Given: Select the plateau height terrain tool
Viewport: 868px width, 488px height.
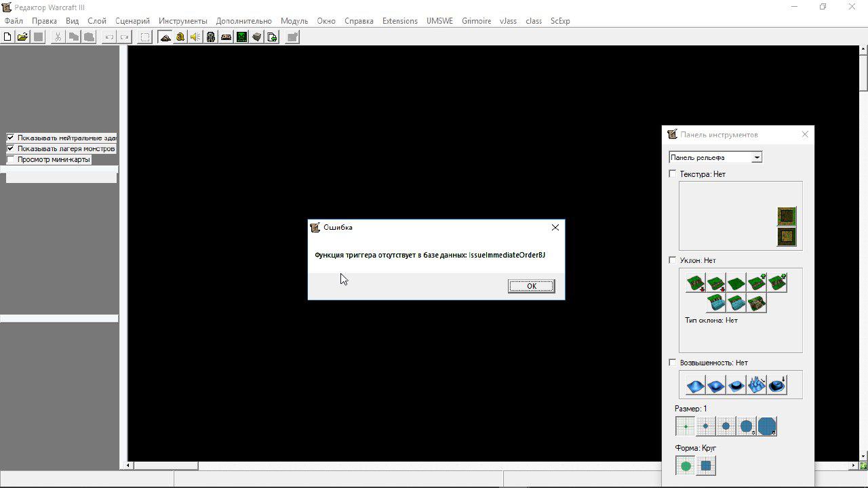Looking at the screenshot, I should [x=736, y=386].
